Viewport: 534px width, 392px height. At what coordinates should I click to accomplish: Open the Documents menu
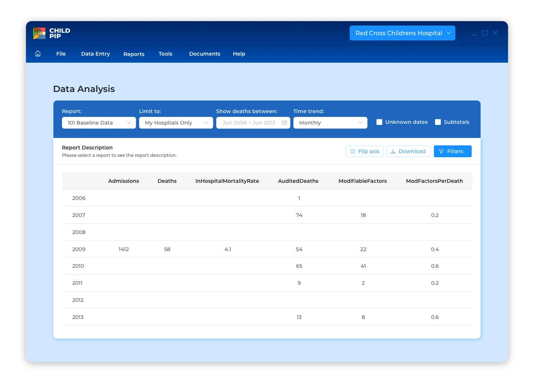click(x=205, y=54)
